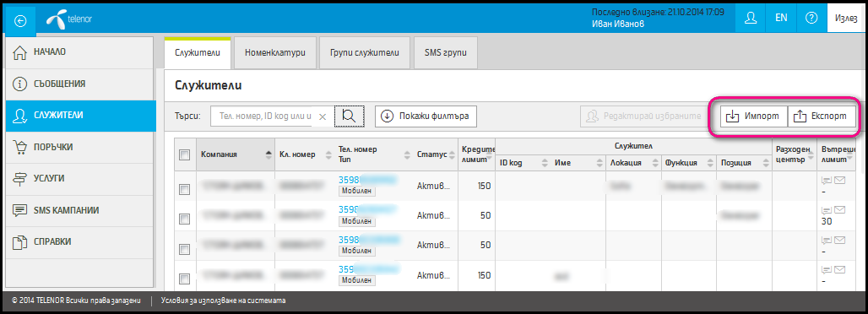This screenshot has width=868, height=314.
Task: Click the first row envelope icon
Action: point(839,180)
